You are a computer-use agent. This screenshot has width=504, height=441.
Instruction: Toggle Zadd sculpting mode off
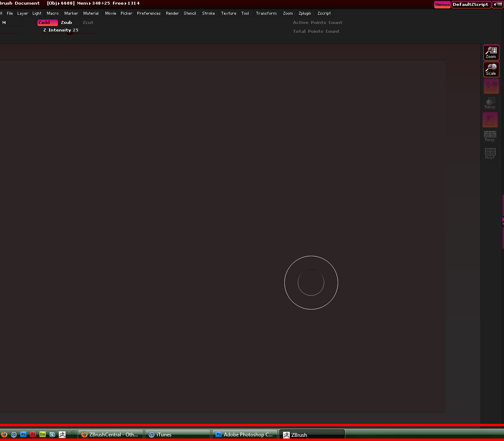click(47, 22)
